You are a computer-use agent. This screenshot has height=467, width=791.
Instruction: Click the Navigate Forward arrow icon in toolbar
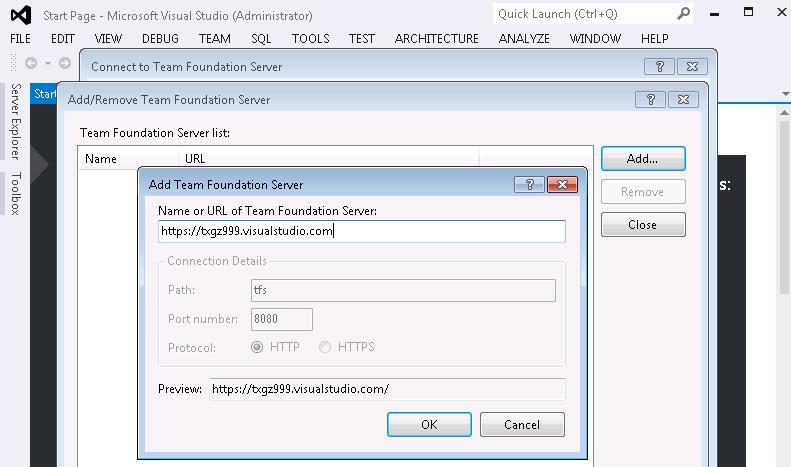tap(65, 63)
